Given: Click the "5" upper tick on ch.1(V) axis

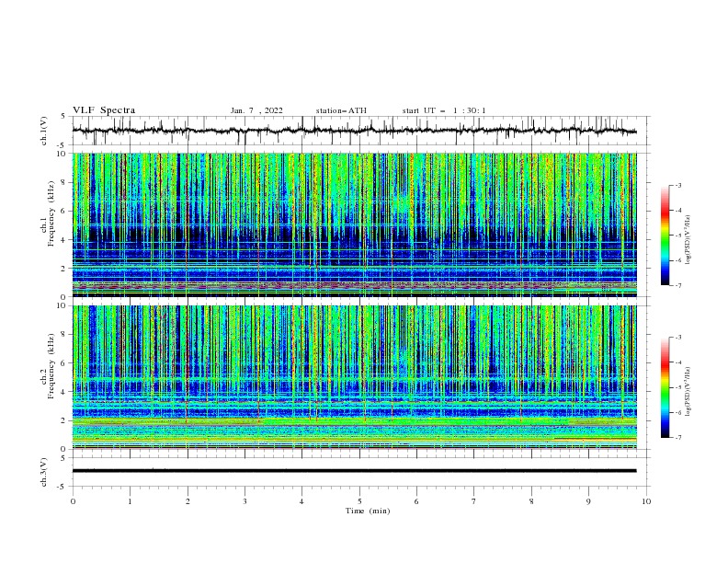Looking at the screenshot, I should (x=64, y=116).
